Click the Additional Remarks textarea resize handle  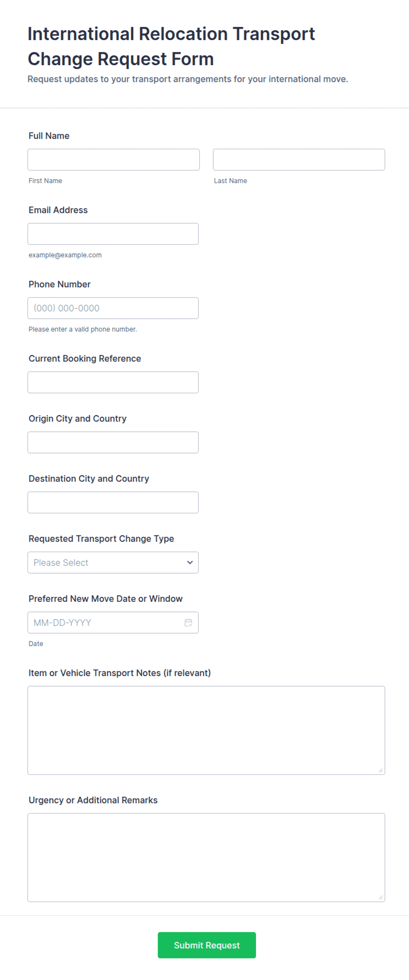pos(380,897)
